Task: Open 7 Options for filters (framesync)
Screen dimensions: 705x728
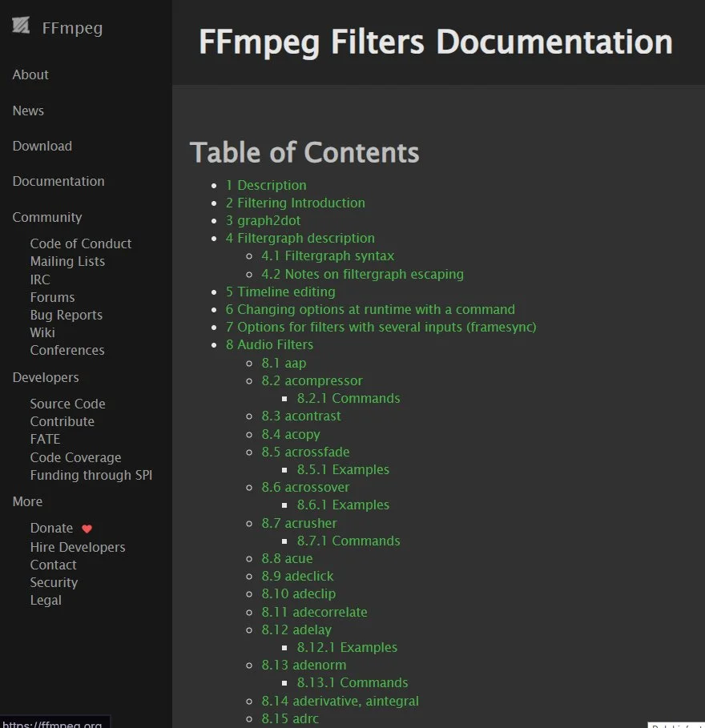Action: pyautogui.click(x=381, y=327)
